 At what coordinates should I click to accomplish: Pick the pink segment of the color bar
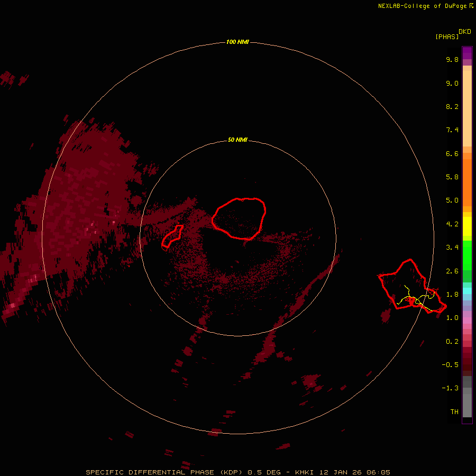click(x=467, y=321)
